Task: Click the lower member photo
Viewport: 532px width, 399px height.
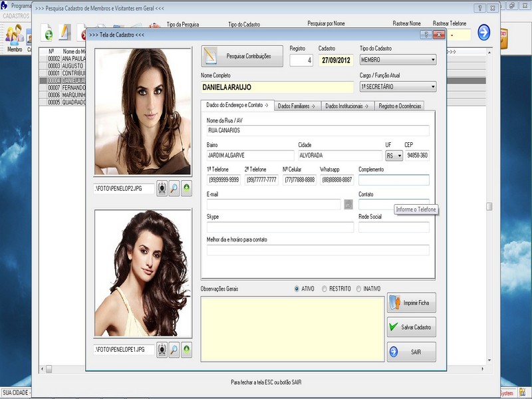Action: [143, 273]
